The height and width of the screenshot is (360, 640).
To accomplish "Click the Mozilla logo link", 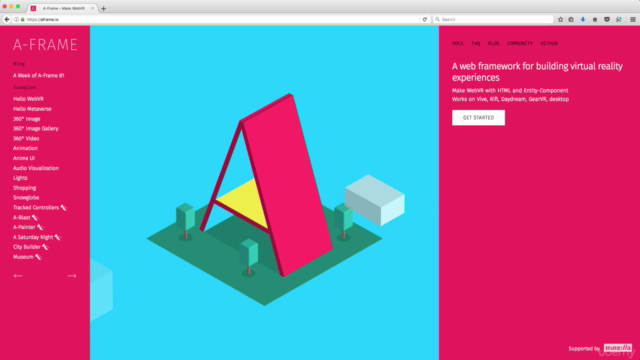I will 618,348.
